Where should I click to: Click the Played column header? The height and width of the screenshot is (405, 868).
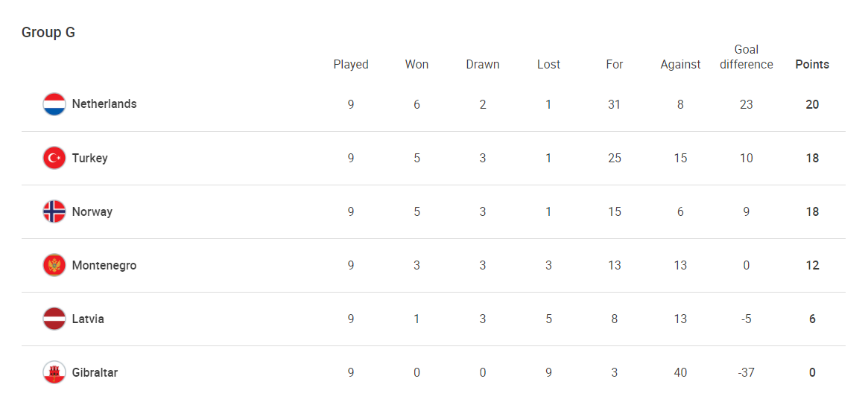click(351, 65)
